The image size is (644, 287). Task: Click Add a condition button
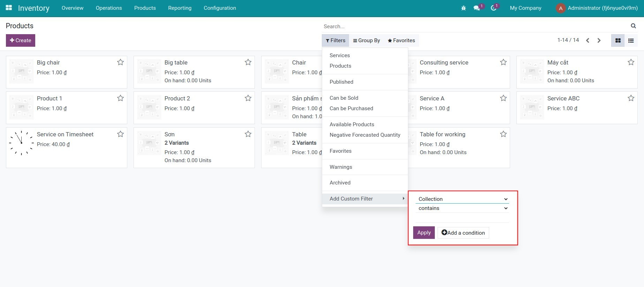pyautogui.click(x=463, y=233)
